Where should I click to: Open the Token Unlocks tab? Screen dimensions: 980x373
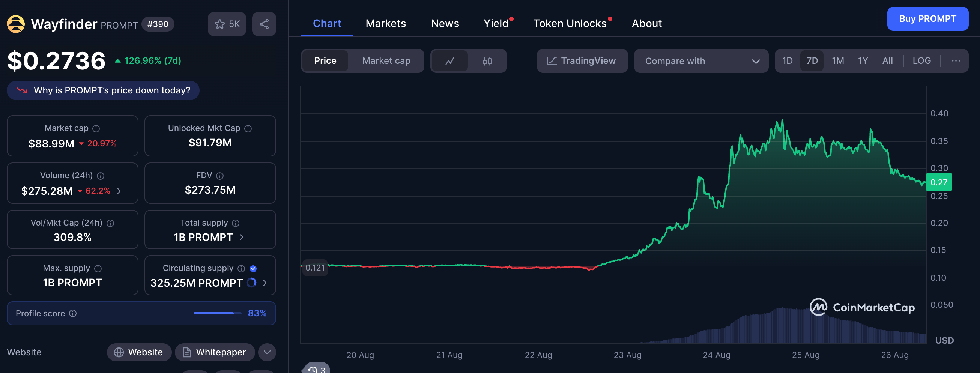[570, 24]
